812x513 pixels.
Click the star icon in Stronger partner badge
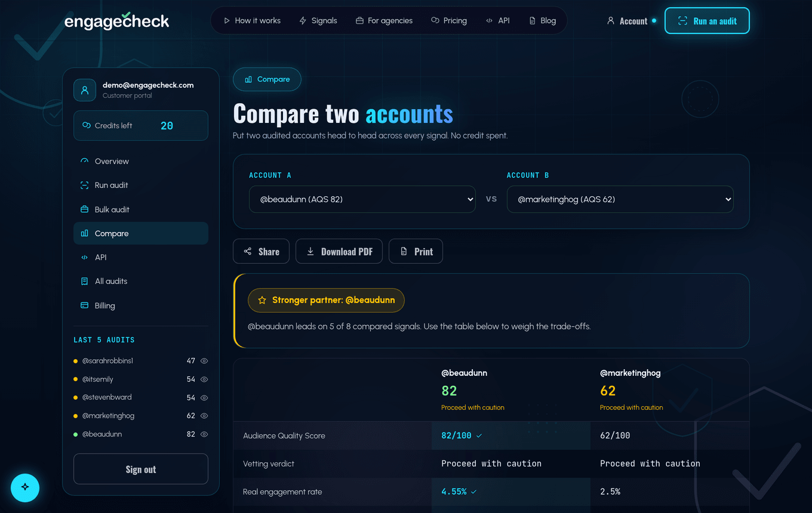pos(262,300)
